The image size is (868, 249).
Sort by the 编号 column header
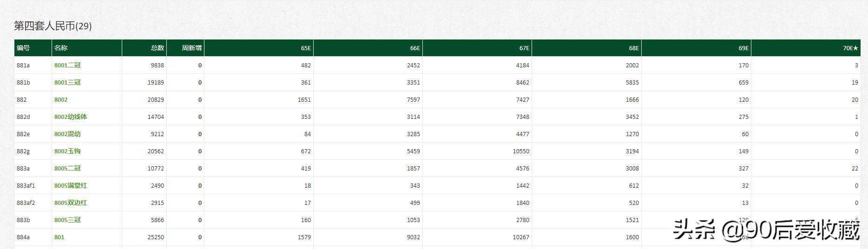23,48
